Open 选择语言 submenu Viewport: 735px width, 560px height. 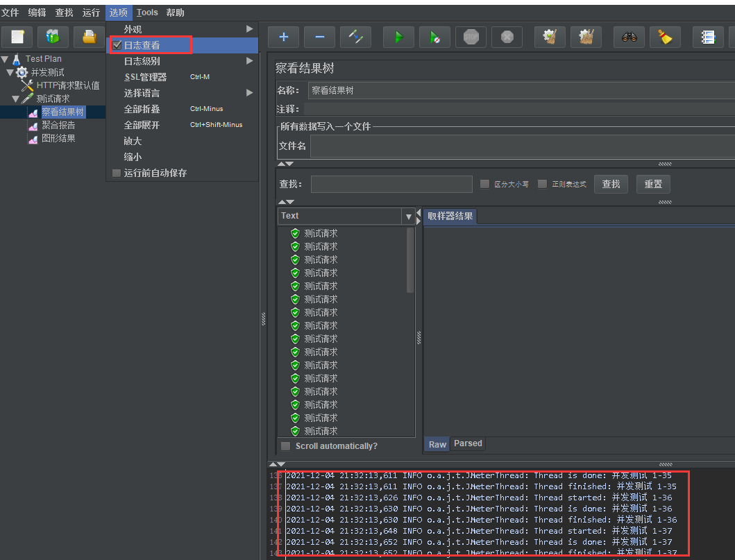click(183, 93)
